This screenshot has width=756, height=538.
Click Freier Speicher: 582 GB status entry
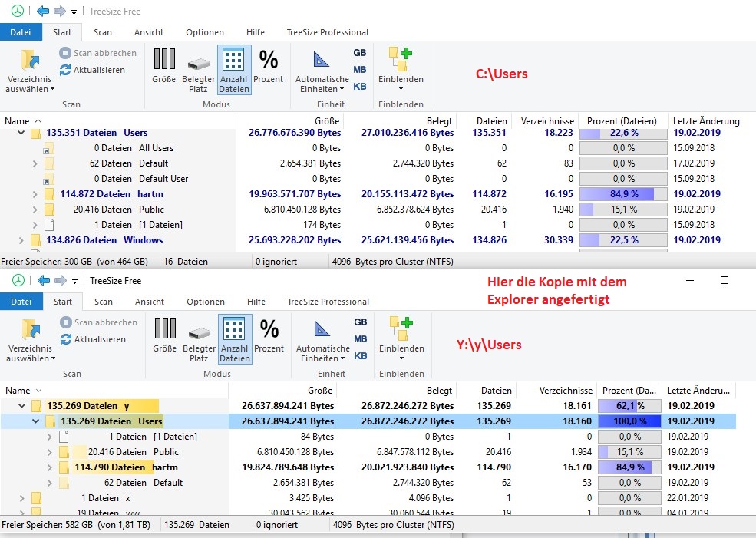(x=76, y=524)
